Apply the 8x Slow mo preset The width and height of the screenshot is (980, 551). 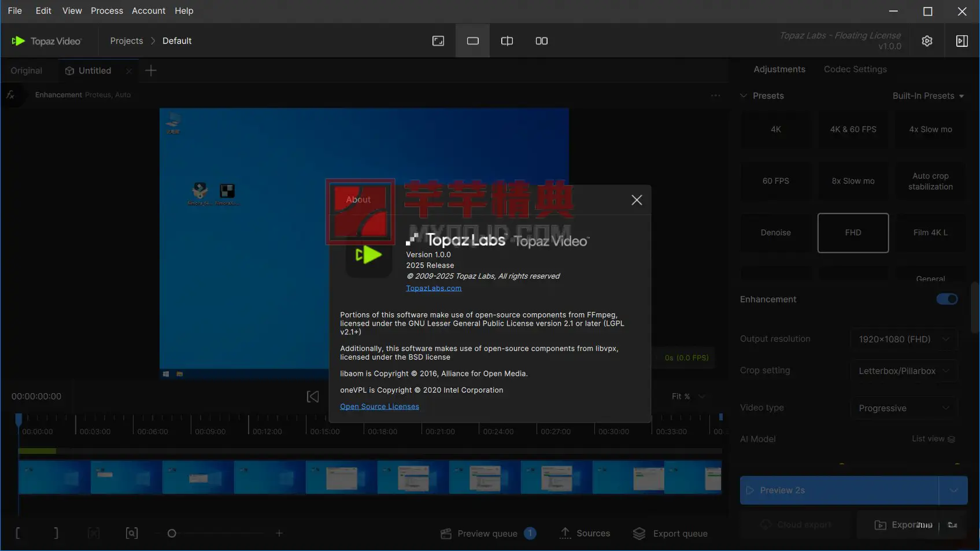point(853,181)
